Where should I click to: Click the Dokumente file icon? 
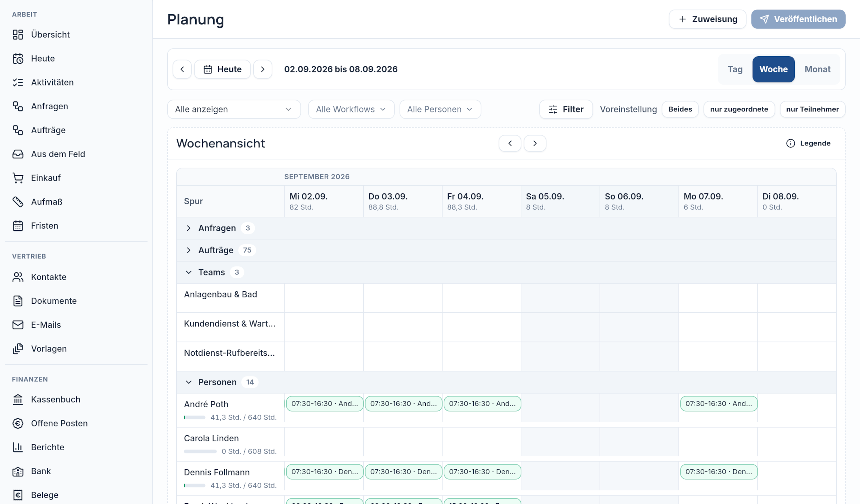[18, 301]
